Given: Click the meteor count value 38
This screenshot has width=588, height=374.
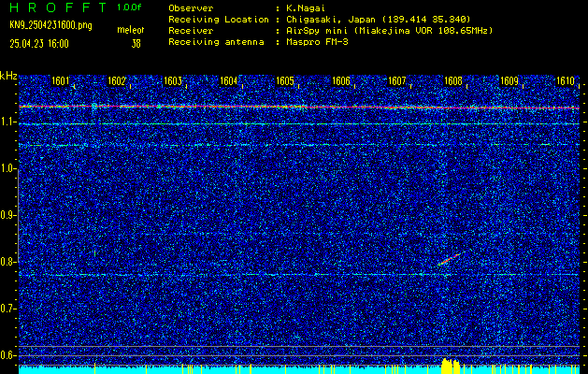Looking at the screenshot, I should [x=136, y=44].
